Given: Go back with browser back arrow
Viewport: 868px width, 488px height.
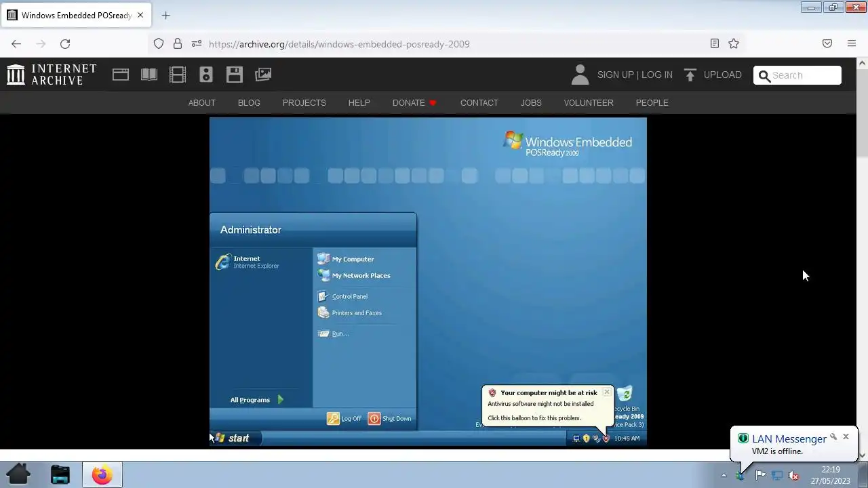Looking at the screenshot, I should pos(16,43).
